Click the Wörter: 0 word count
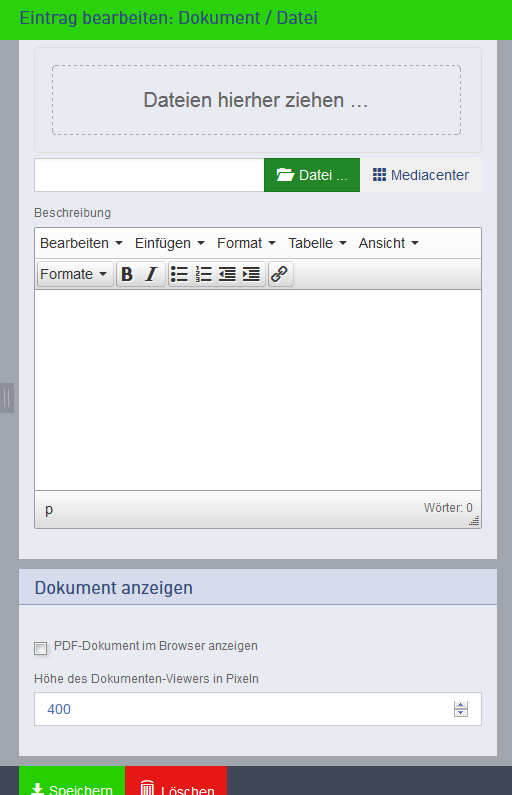 448,508
